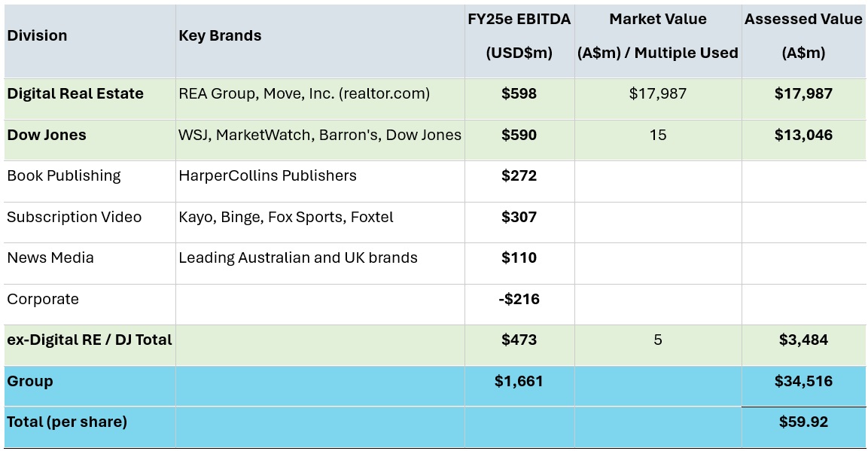
Task: Select the Key Brands header cell
Action: [x=220, y=35]
